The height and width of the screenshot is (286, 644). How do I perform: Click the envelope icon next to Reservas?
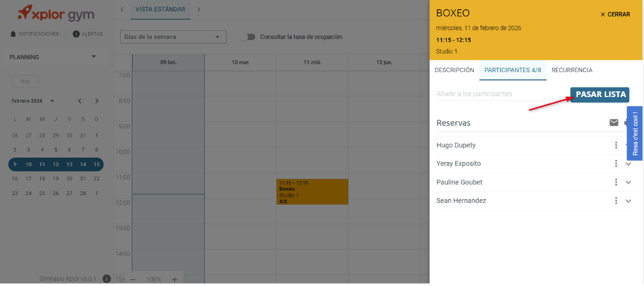tap(614, 122)
